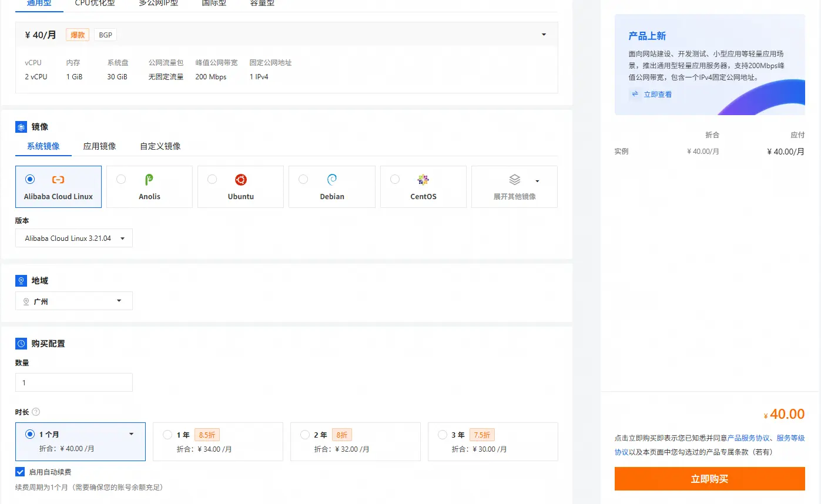
Task: Click the map pin icon beside 广州
Action: [x=26, y=301]
